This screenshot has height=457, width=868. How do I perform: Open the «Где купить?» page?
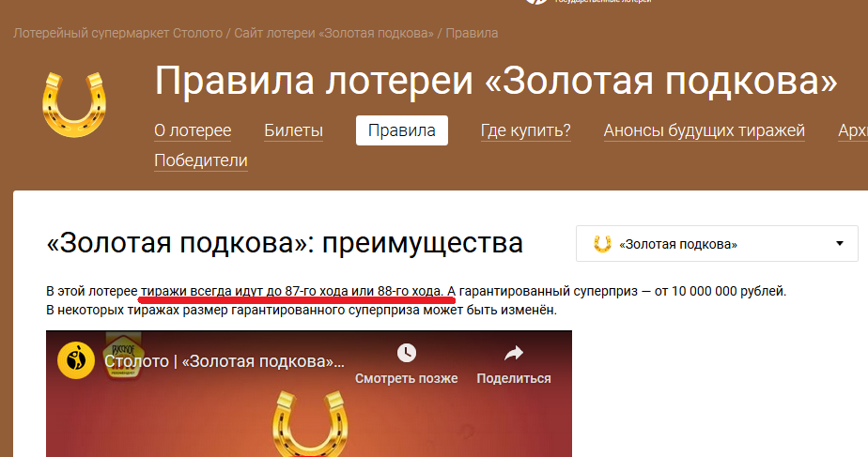pyautogui.click(x=525, y=130)
